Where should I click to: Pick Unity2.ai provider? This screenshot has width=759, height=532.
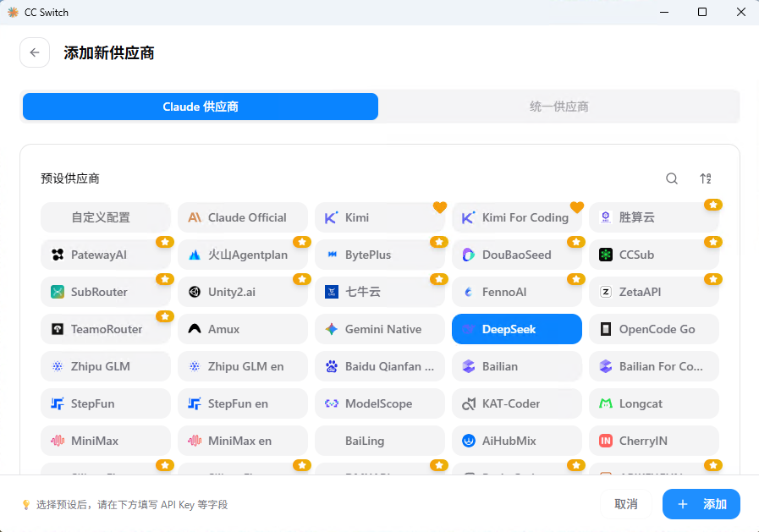(x=243, y=292)
